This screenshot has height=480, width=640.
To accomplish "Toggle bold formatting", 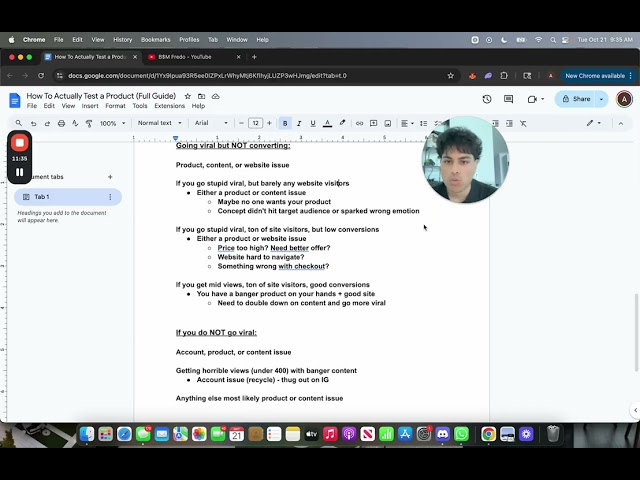I will 285,123.
